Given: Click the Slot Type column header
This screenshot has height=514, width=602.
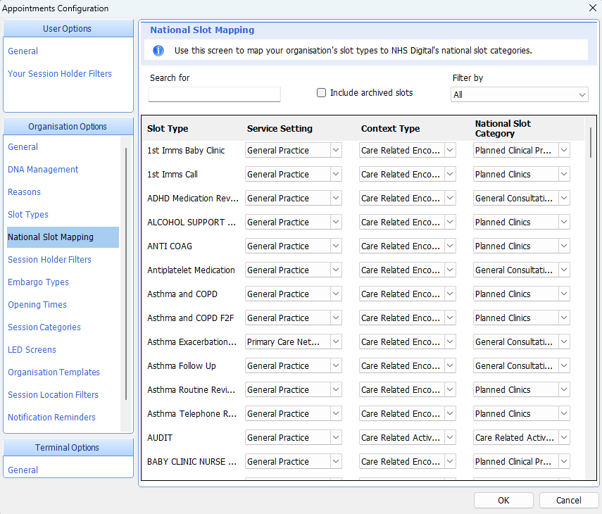Looking at the screenshot, I should click(167, 129).
